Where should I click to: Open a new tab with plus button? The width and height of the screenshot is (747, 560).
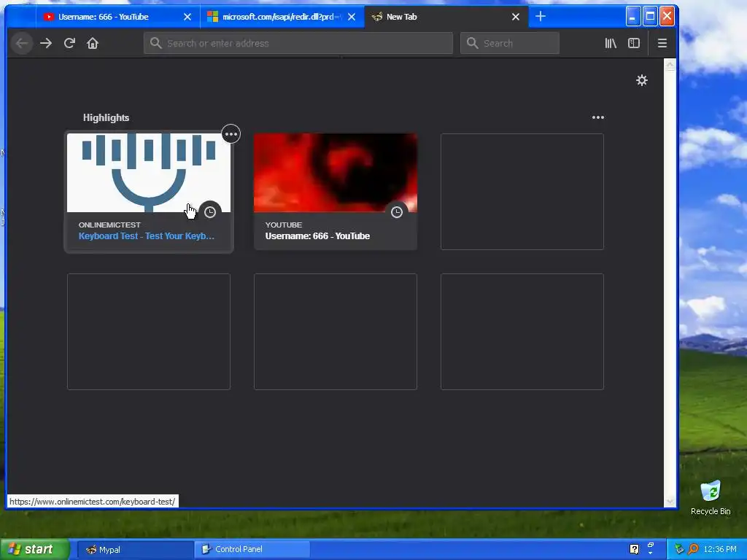[541, 17]
